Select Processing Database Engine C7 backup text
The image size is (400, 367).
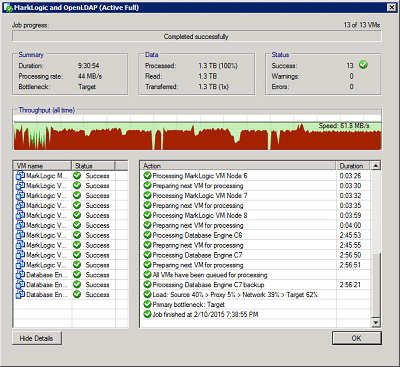click(208, 285)
